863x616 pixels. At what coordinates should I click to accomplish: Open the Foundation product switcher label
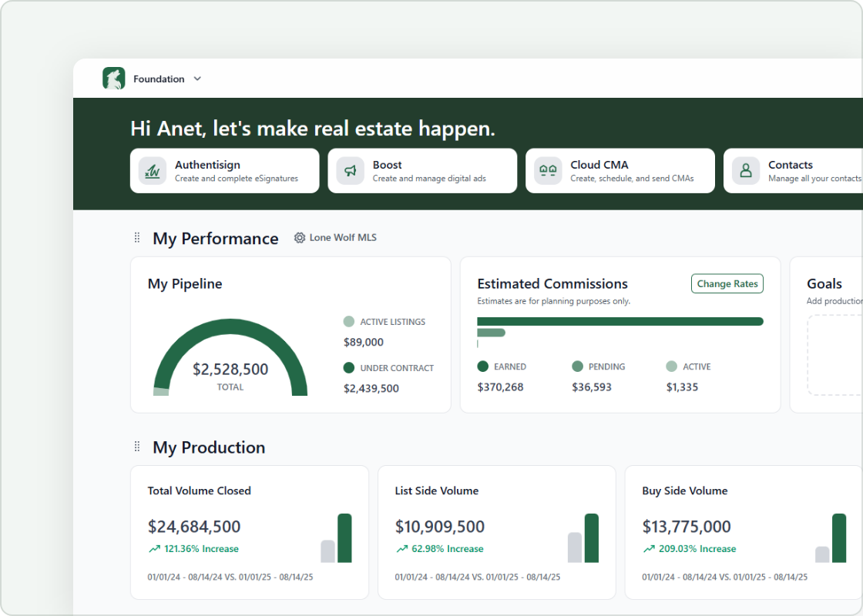(x=159, y=79)
